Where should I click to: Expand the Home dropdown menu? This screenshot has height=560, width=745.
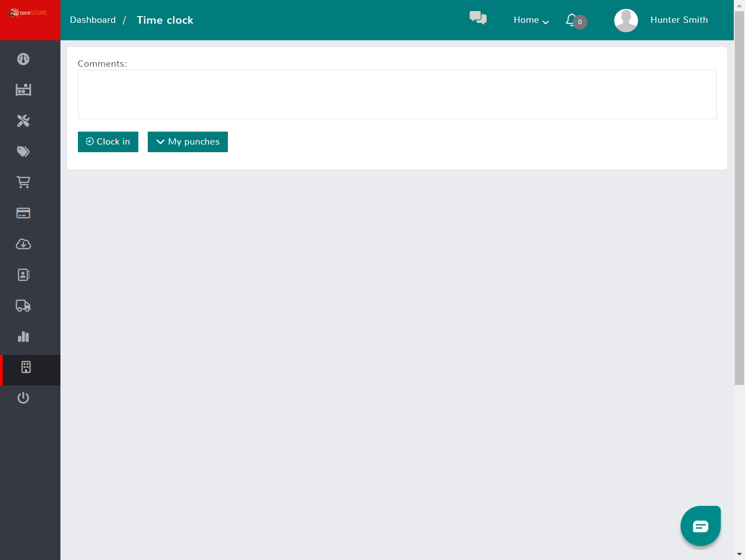531,20
